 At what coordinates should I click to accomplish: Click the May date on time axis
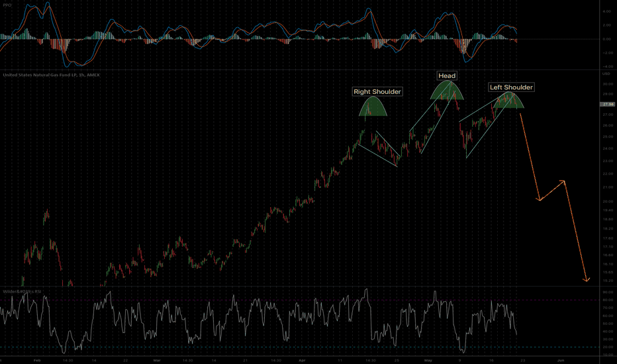(428, 360)
